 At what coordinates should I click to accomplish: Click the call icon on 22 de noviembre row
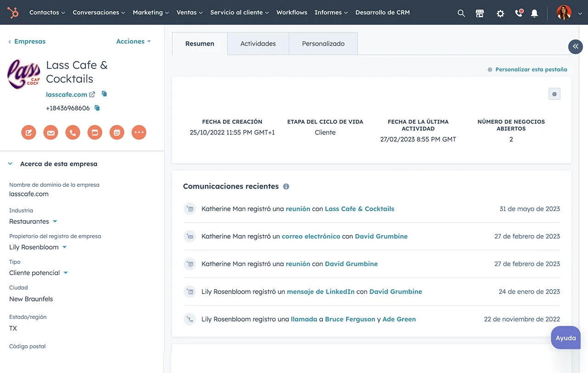click(x=189, y=319)
